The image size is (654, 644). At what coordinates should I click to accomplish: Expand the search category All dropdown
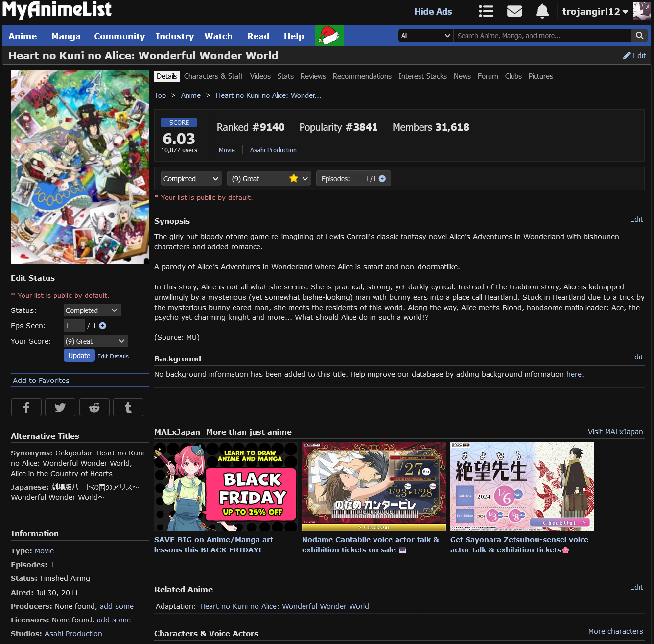[x=425, y=36]
